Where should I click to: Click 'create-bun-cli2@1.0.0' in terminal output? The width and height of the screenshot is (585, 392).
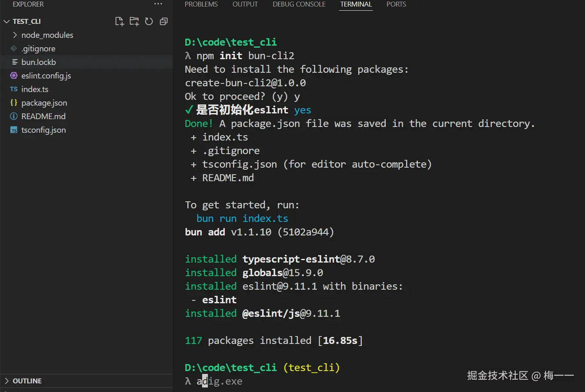(x=245, y=83)
